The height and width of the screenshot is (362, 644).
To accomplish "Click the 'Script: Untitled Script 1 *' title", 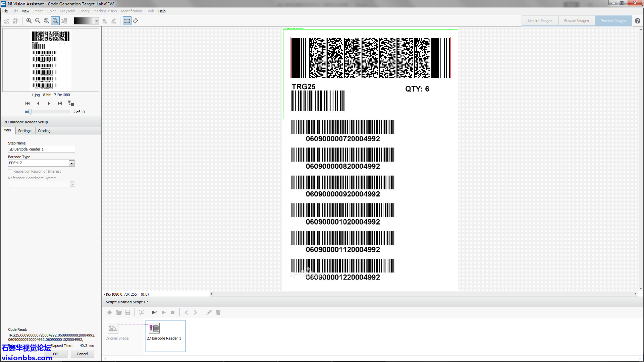I will tap(127, 302).
